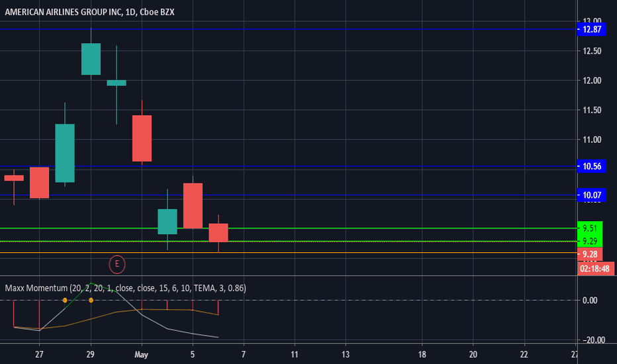Click the 0.00 momentum axis label
Screen dimensions: 617x364
[590, 300]
